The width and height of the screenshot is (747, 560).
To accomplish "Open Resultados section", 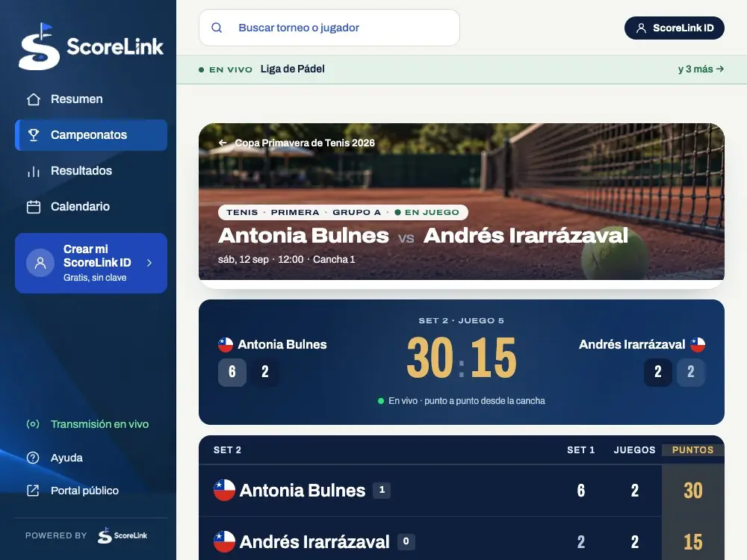I will pyautogui.click(x=91, y=171).
